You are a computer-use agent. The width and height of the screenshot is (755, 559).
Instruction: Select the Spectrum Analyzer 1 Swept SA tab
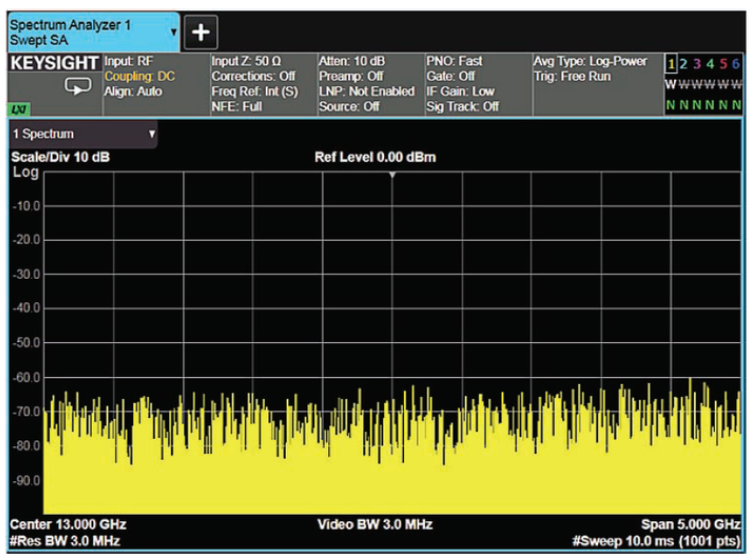85,32
